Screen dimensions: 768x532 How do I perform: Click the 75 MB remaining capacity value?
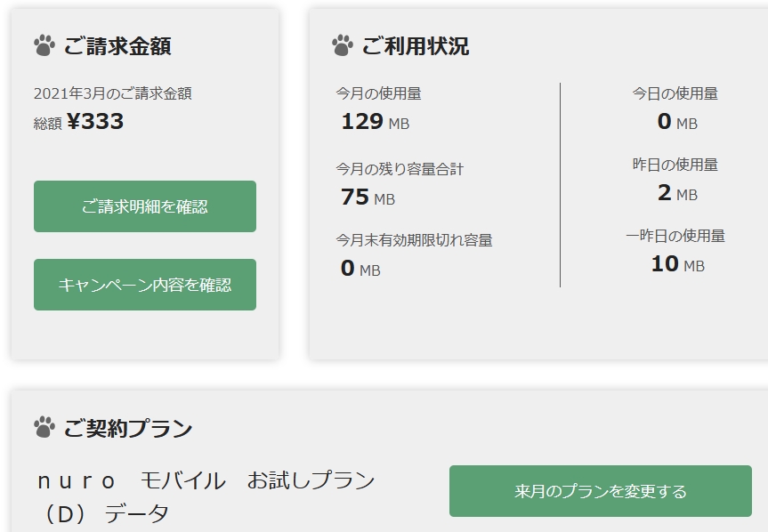[368, 197]
